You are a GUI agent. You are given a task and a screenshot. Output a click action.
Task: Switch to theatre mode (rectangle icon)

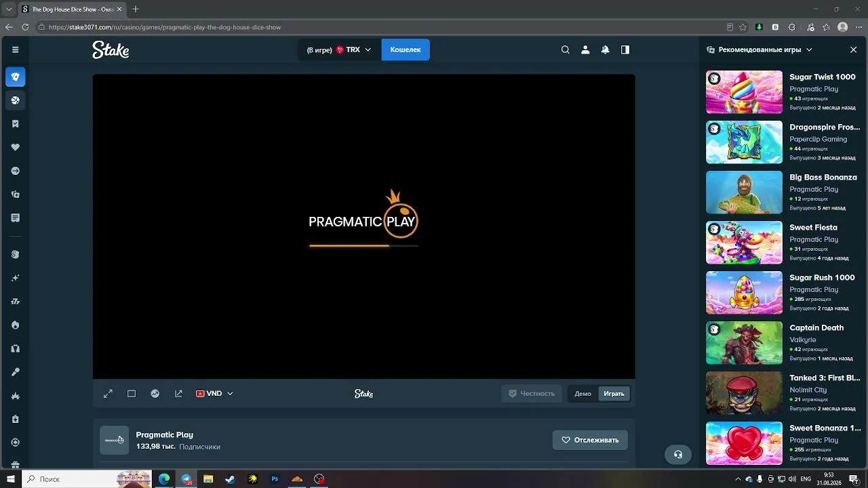(x=132, y=394)
